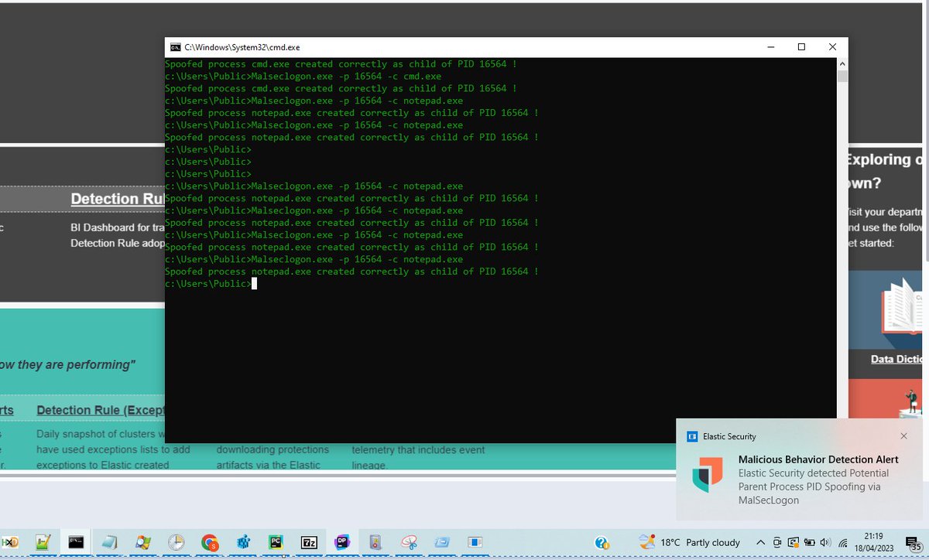
Task: Click Elastic Security app name in notification header
Action: click(729, 436)
